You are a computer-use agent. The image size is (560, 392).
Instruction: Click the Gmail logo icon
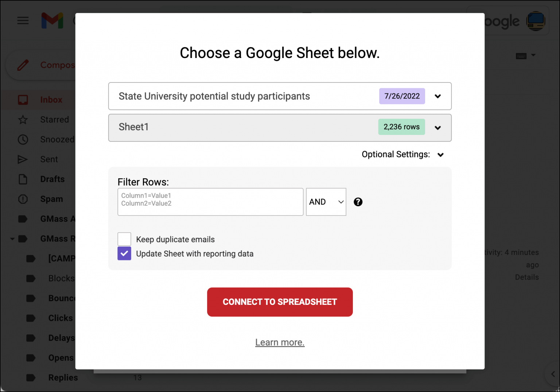[52, 20]
